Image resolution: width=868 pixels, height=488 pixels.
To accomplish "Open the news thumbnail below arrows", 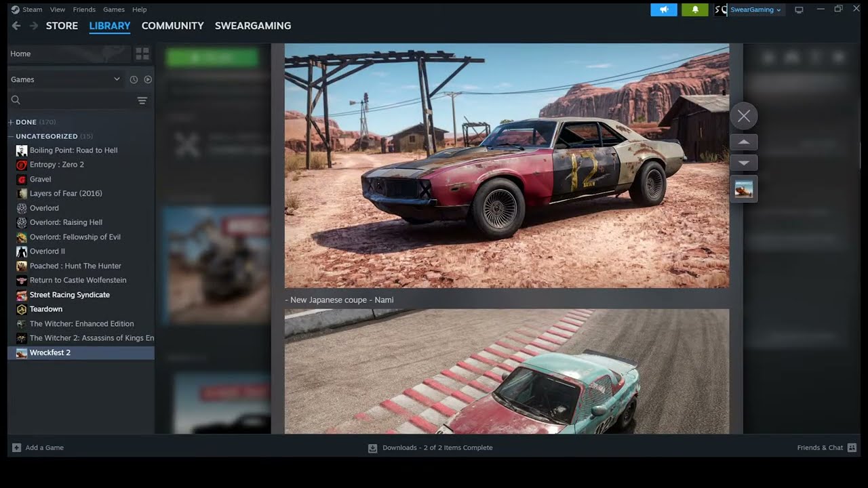I will point(744,189).
